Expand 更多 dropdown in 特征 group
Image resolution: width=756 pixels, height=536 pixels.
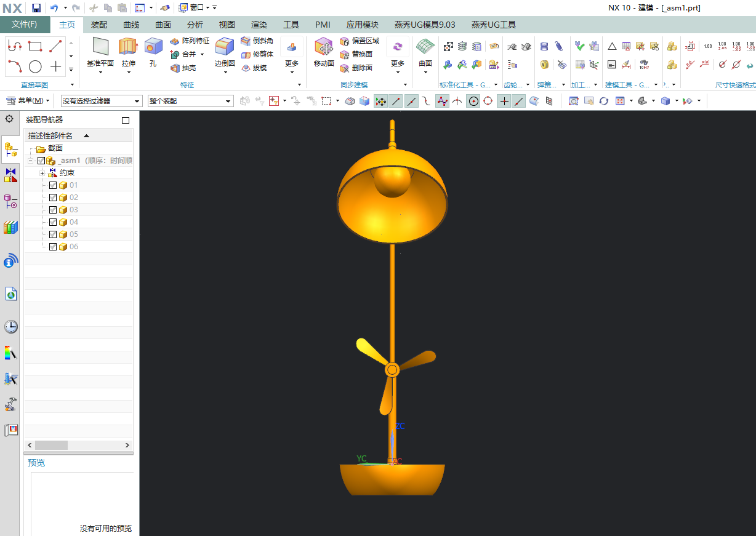point(292,72)
